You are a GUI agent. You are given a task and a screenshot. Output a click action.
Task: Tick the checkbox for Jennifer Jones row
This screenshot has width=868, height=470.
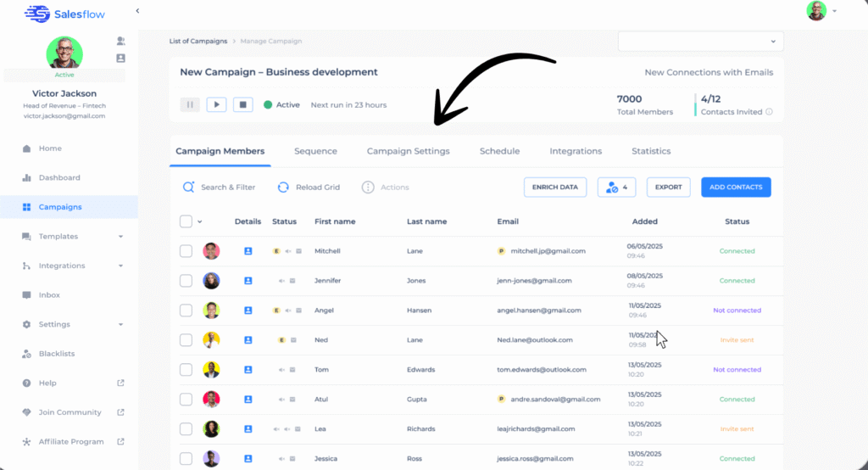coord(186,281)
